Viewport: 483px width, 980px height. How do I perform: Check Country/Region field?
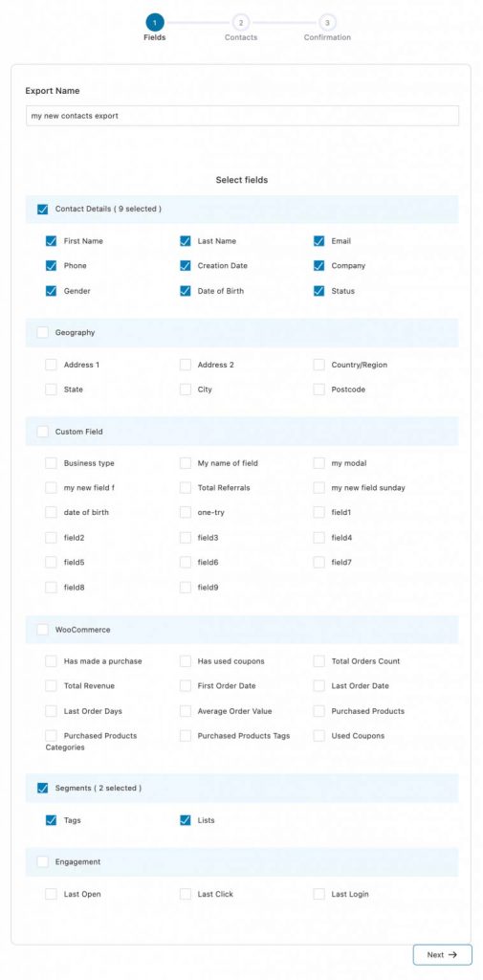tap(318, 365)
